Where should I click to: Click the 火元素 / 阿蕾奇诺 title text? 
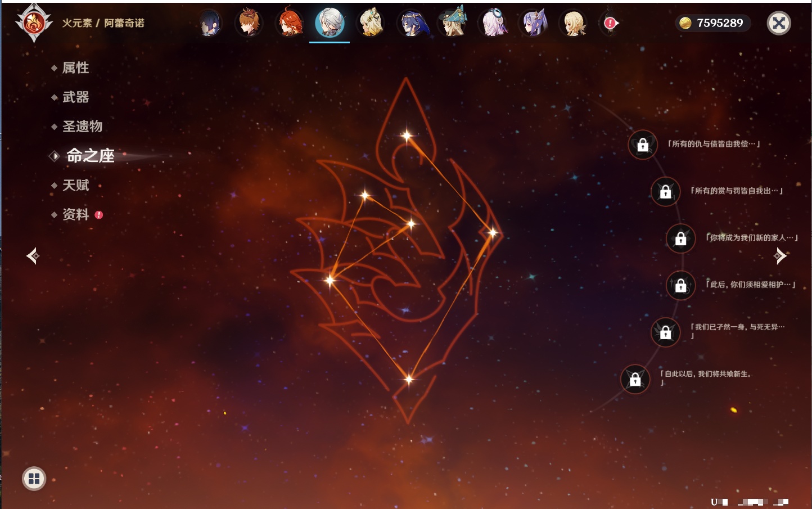(103, 23)
